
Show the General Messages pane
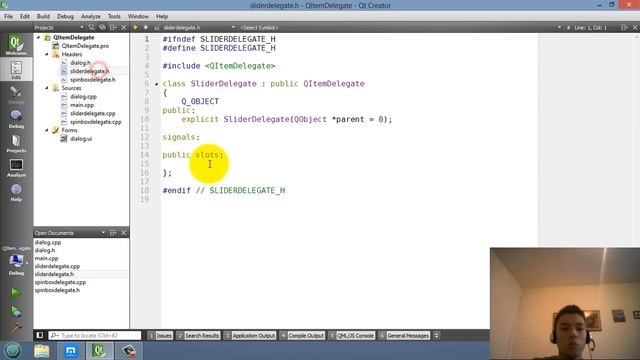coord(404,336)
